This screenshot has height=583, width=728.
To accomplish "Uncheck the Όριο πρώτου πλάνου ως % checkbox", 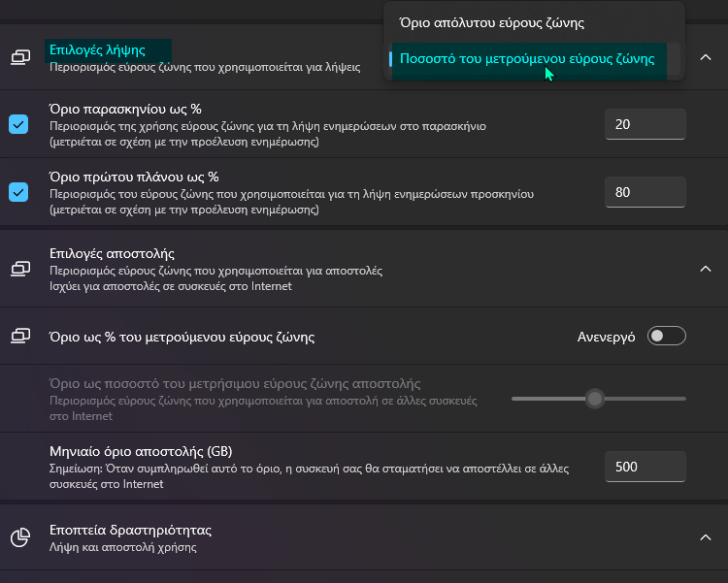I will pos(18,192).
